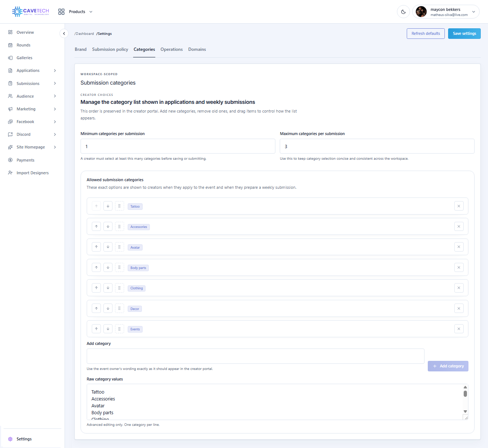Click the drag handle for Avatar
This screenshot has width=488, height=448.
[119, 247]
